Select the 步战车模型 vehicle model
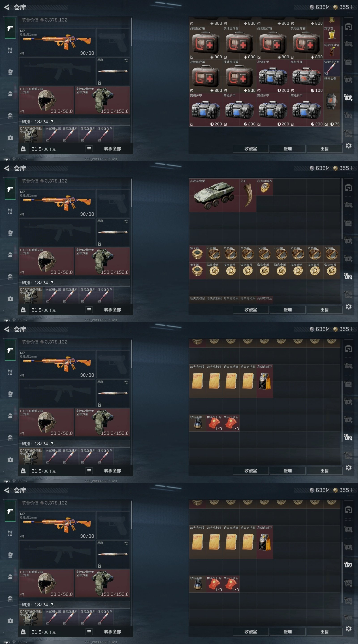The image size is (358, 644). click(x=214, y=195)
